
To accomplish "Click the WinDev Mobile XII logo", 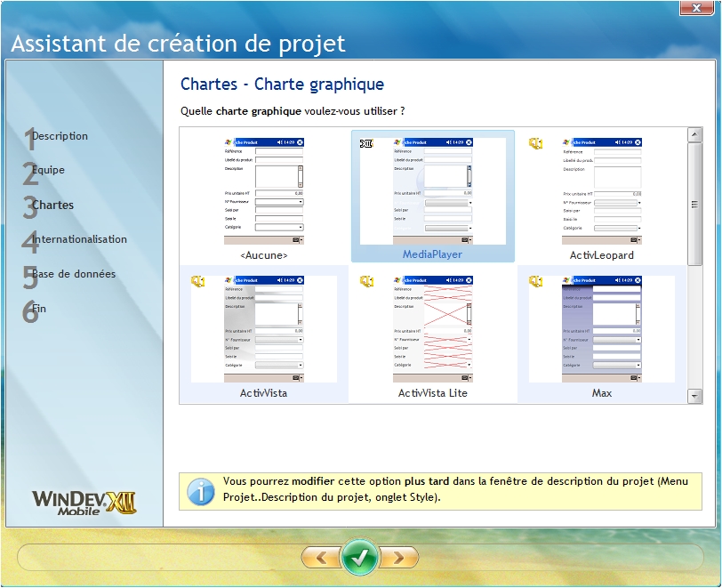I will point(84,503).
